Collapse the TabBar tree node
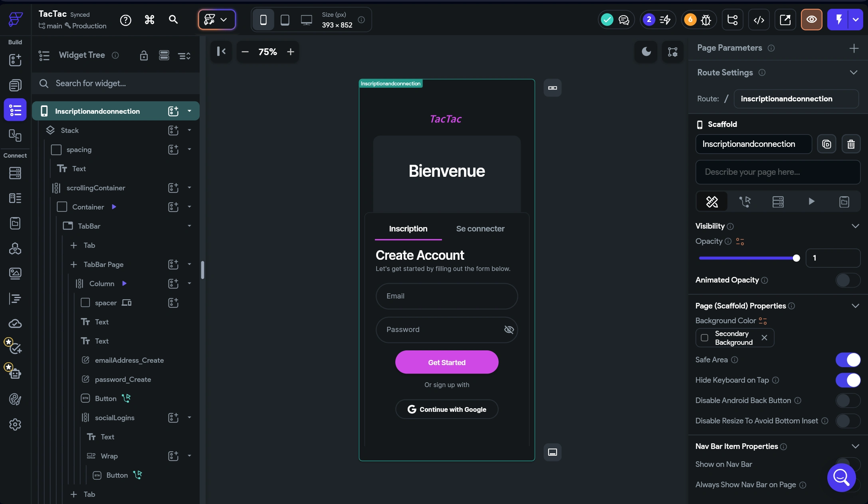Viewport: 868px width, 504px height. [189, 226]
